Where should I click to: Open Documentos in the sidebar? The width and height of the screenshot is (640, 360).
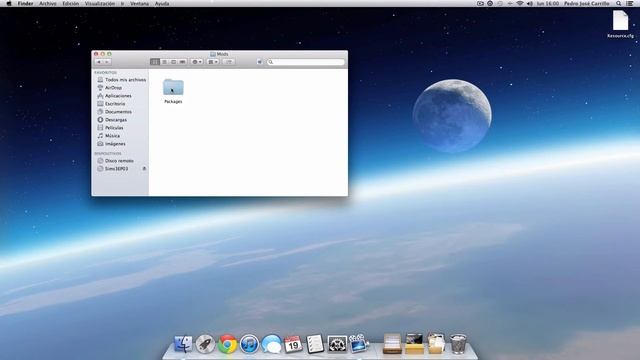[x=114, y=111]
